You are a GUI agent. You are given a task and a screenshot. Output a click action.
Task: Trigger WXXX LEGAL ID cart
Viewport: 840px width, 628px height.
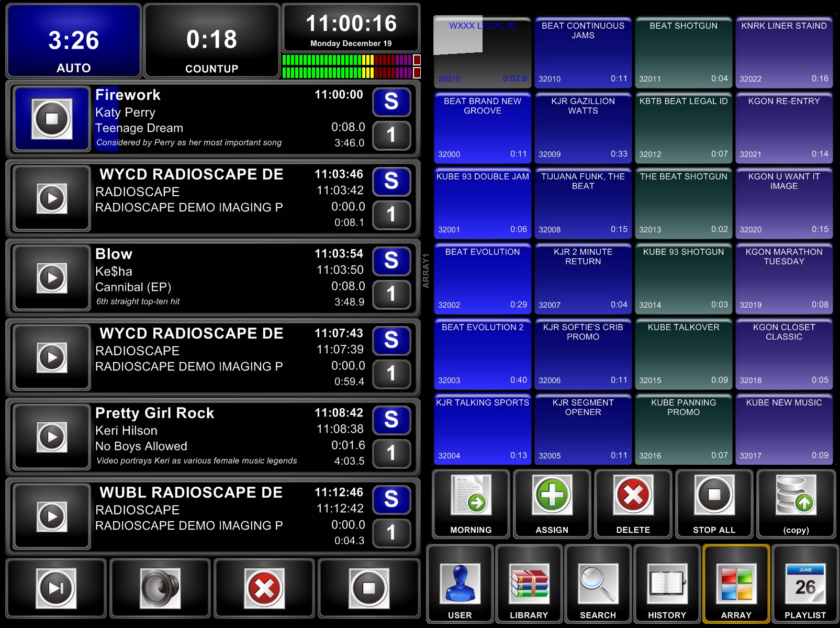(483, 52)
